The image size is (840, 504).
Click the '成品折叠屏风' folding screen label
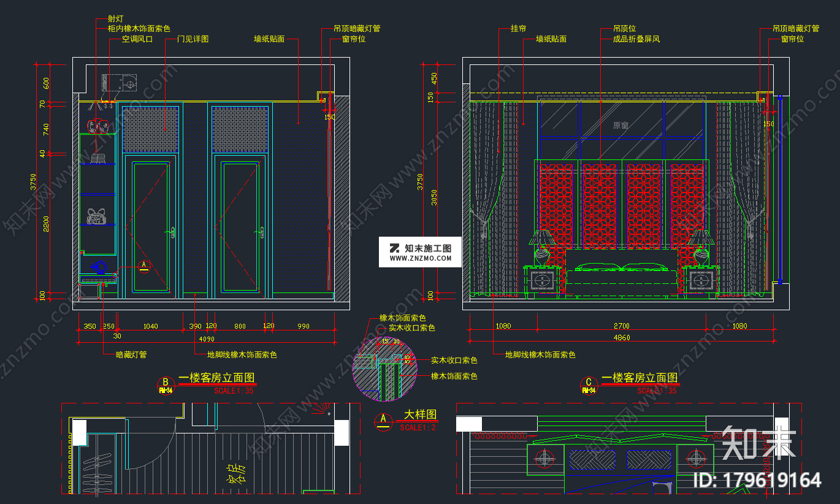636,39
